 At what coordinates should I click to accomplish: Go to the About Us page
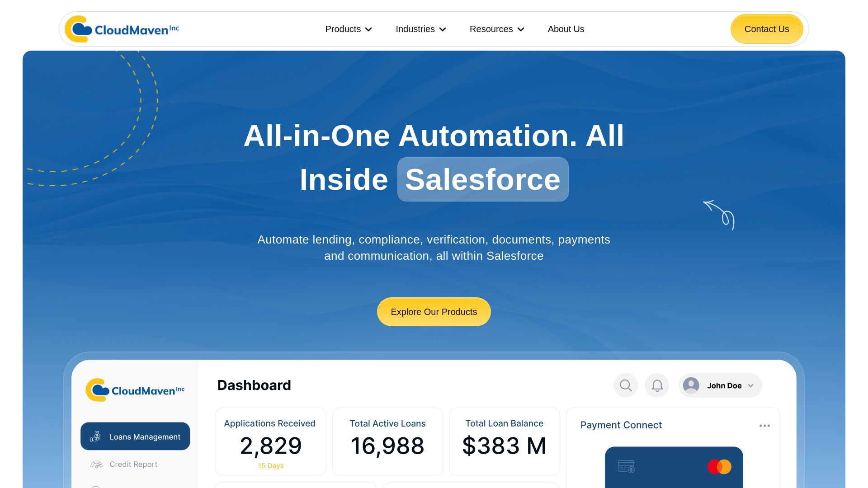pos(566,29)
